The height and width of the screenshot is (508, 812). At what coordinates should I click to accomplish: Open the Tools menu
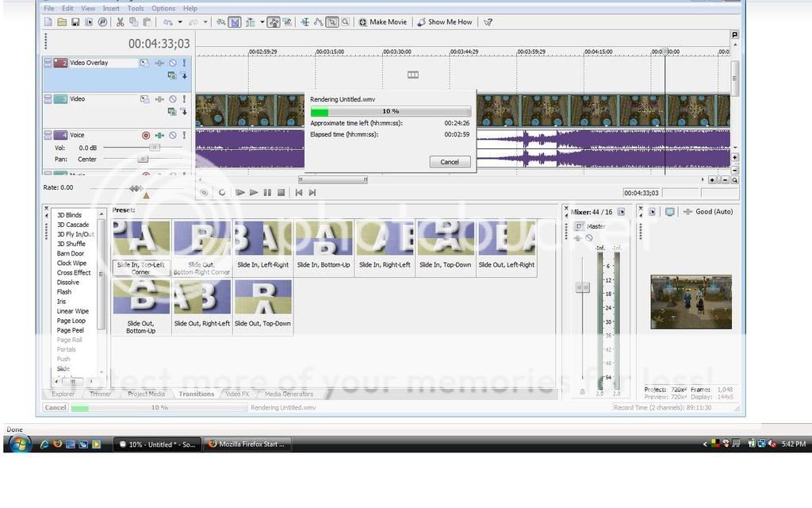tap(136, 9)
